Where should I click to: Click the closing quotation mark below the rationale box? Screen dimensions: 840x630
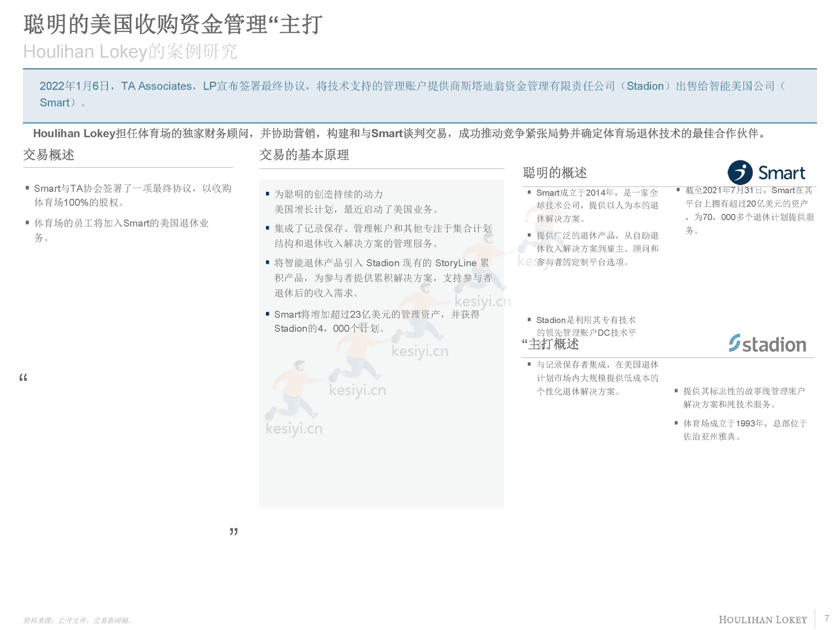(233, 531)
